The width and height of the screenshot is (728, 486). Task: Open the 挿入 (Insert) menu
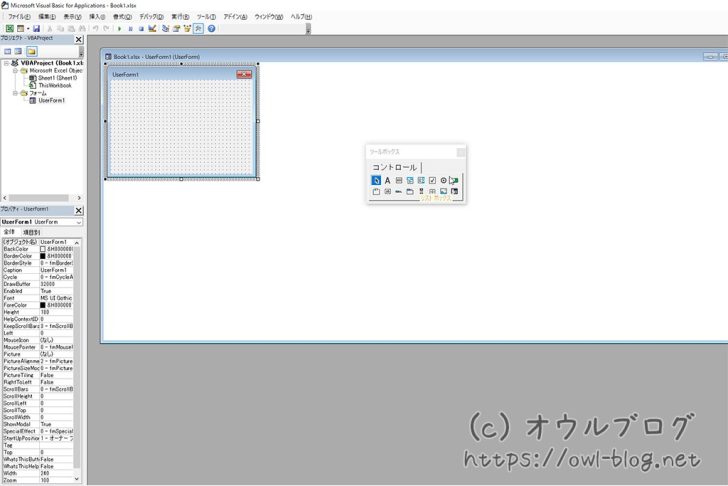tap(97, 17)
